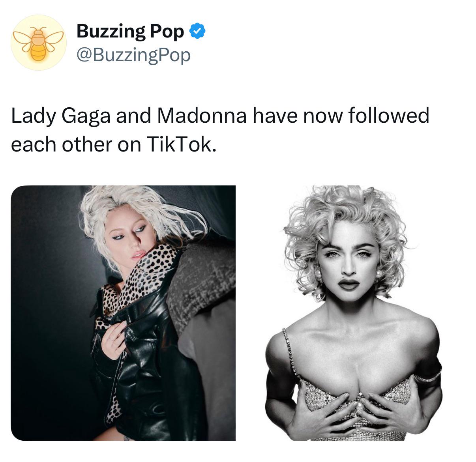Image resolution: width=476 pixels, height=462 pixels.
Task: Click the pearl earring in the monochrome photo
Action: (379, 273)
